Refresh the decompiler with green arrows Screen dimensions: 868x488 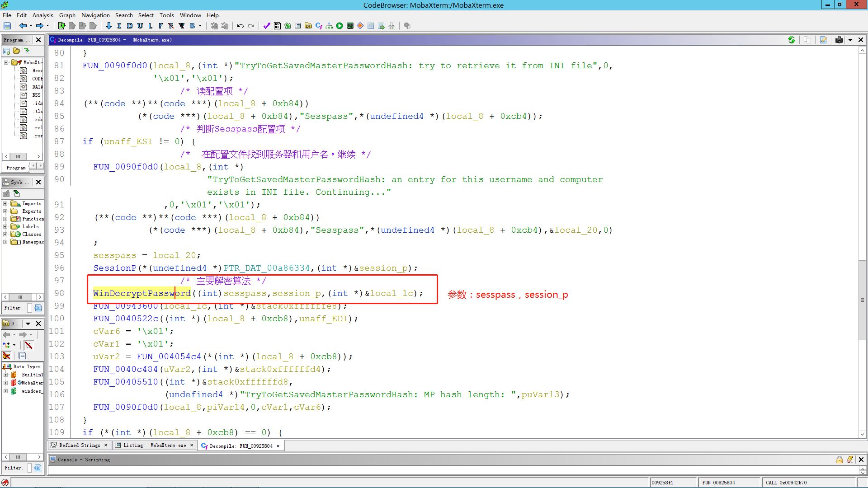pyautogui.click(x=792, y=40)
